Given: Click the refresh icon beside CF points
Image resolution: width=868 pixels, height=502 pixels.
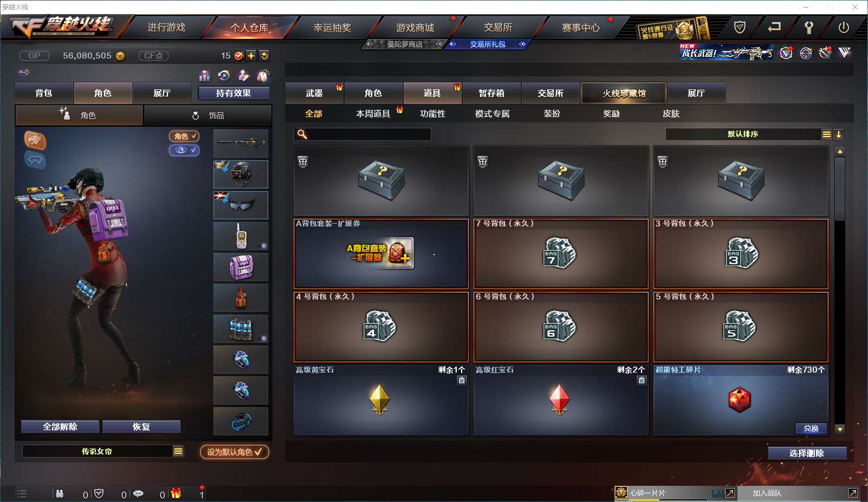Looking at the screenshot, I should click(264, 55).
